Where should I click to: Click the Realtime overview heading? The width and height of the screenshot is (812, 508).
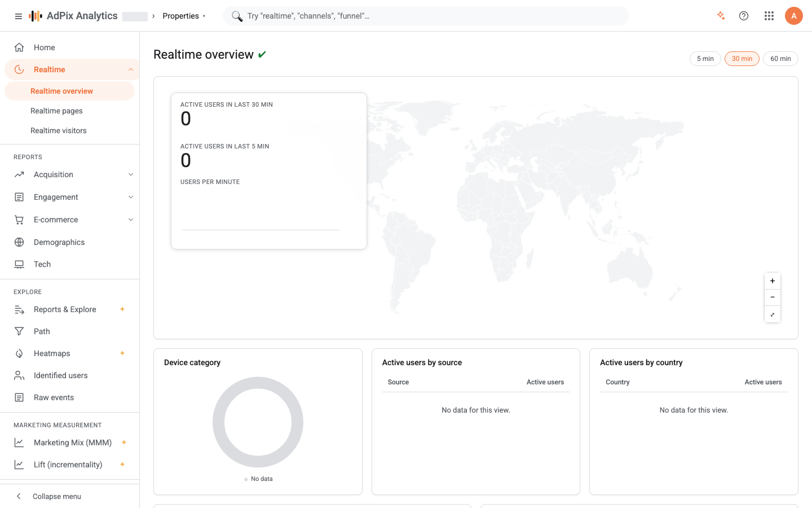pyautogui.click(x=204, y=54)
